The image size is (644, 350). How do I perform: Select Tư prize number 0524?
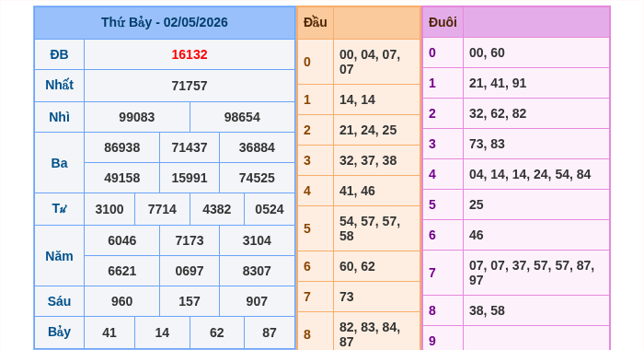(270, 209)
